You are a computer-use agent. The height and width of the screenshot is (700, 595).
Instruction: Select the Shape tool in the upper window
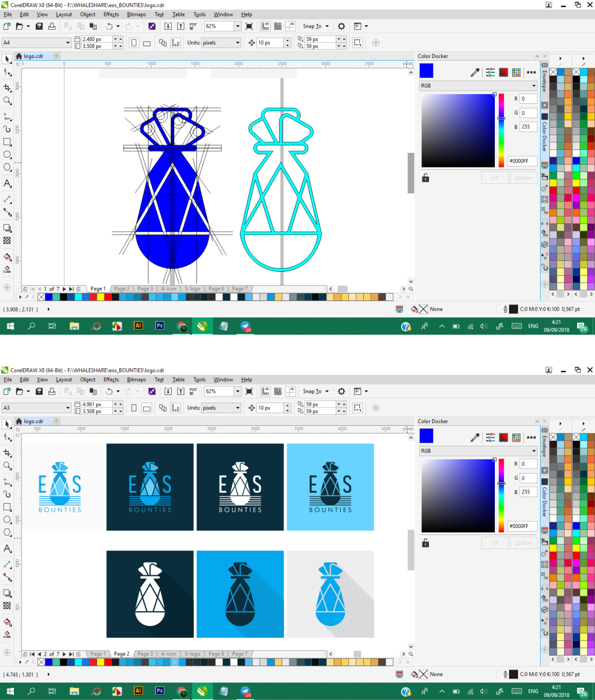7,72
